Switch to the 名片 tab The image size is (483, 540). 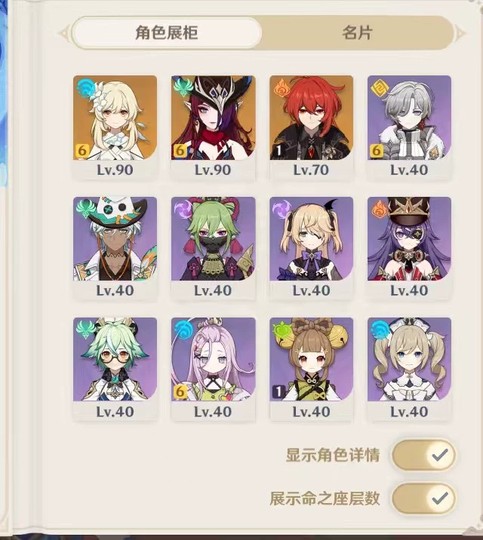pyautogui.click(x=357, y=33)
